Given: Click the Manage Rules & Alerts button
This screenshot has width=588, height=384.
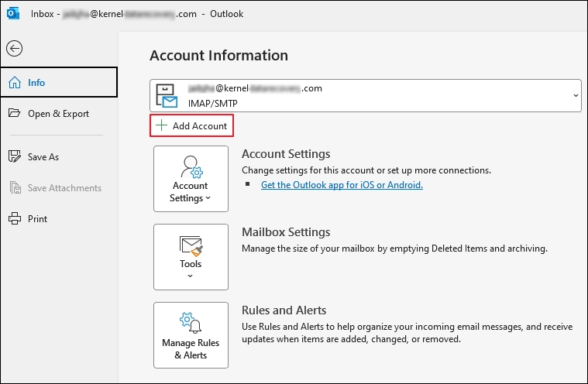Looking at the screenshot, I should (191, 335).
